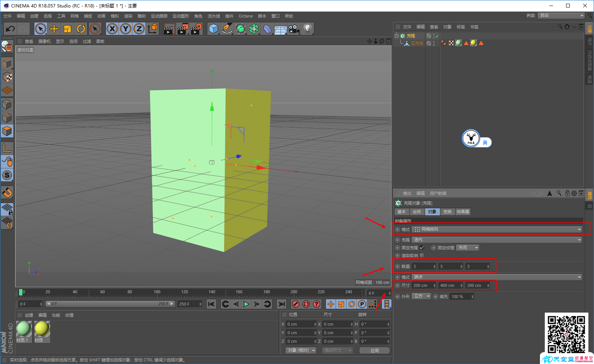Switch to the 坐标 tab
This screenshot has width=594, height=364.
417,212
